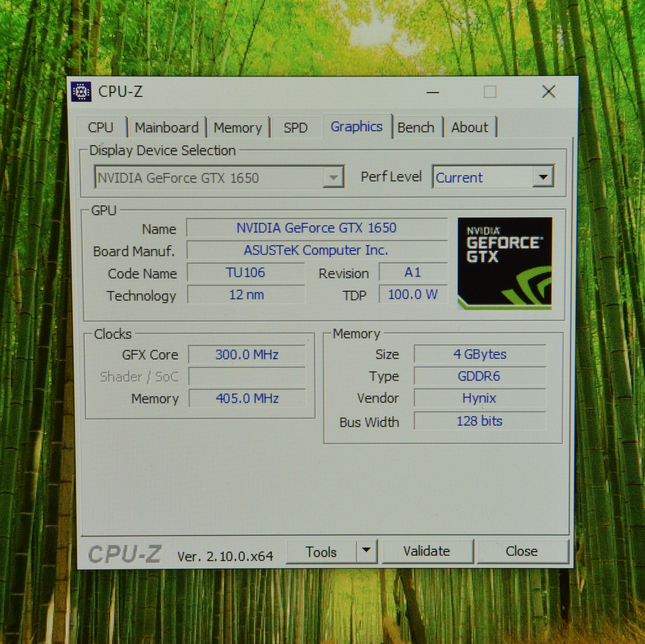Go to the Bench tab

coord(416,127)
